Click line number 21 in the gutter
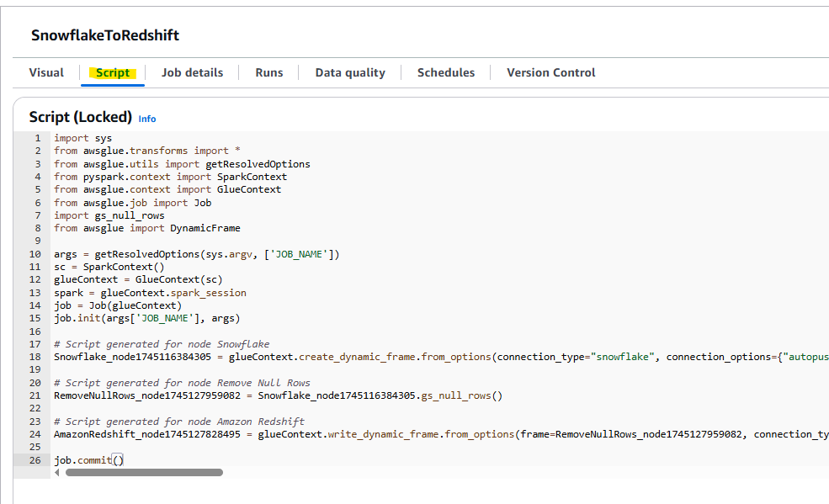829x504 pixels. point(35,395)
